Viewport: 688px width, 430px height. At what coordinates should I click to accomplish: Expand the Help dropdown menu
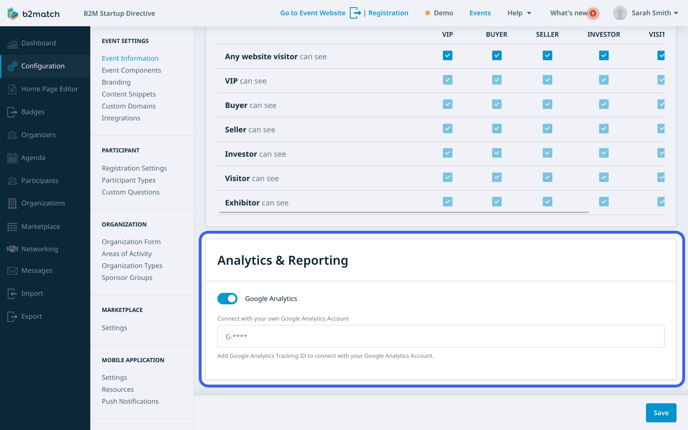518,13
